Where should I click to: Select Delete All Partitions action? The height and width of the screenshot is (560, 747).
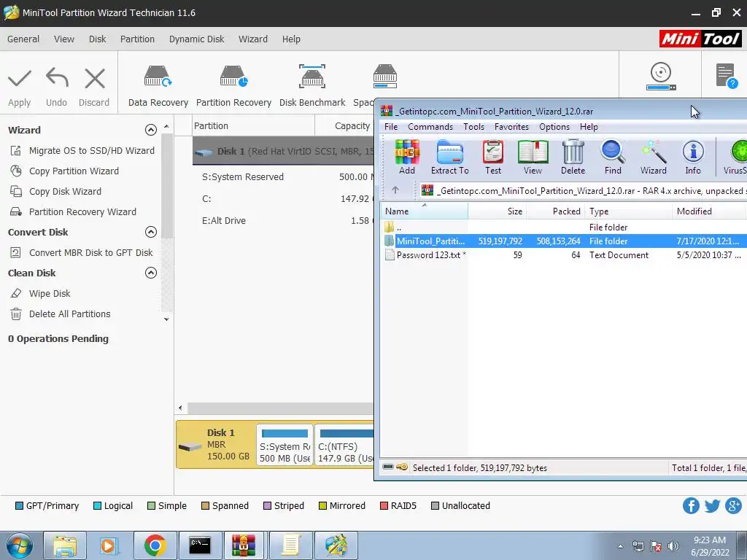coord(60,314)
